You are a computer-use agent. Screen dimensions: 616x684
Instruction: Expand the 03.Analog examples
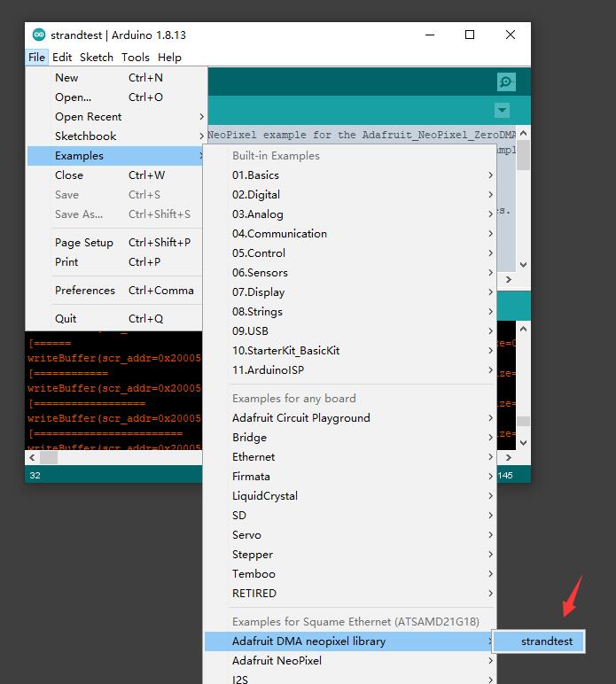(x=350, y=214)
